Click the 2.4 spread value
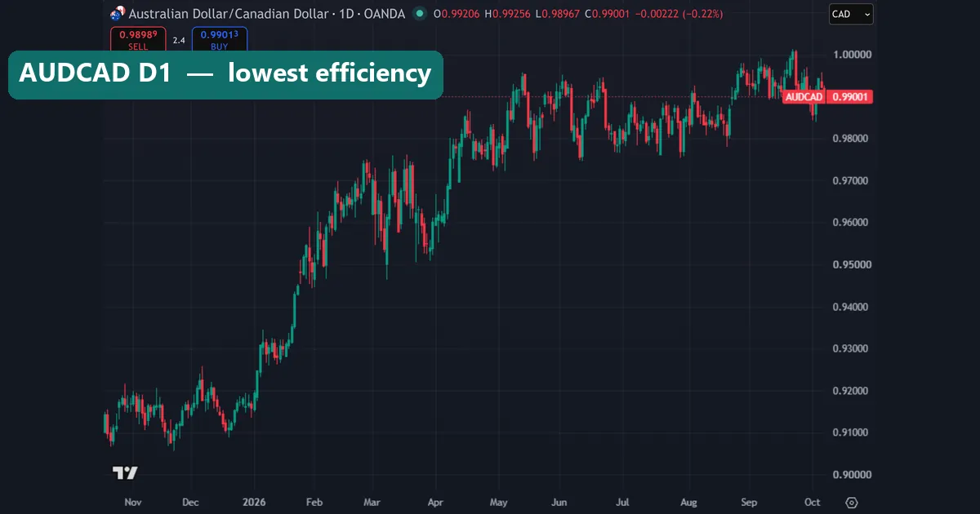 pyautogui.click(x=179, y=40)
